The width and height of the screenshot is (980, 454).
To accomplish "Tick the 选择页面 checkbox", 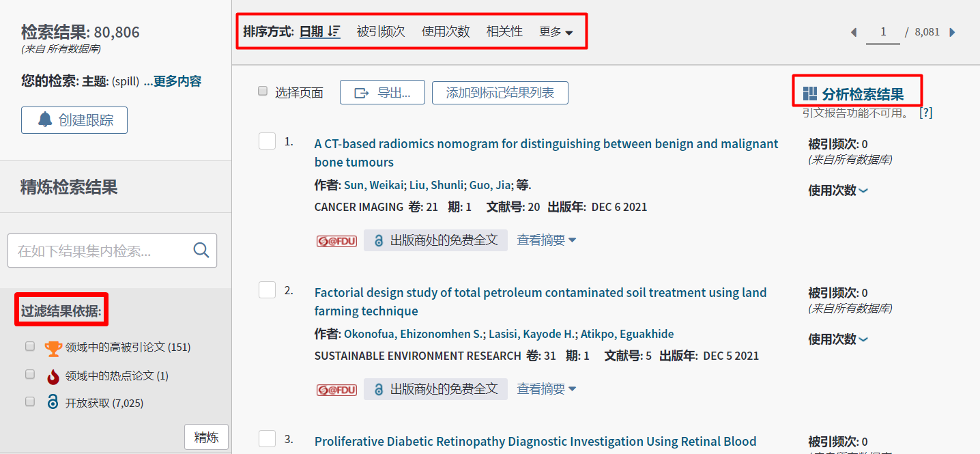I will [263, 91].
